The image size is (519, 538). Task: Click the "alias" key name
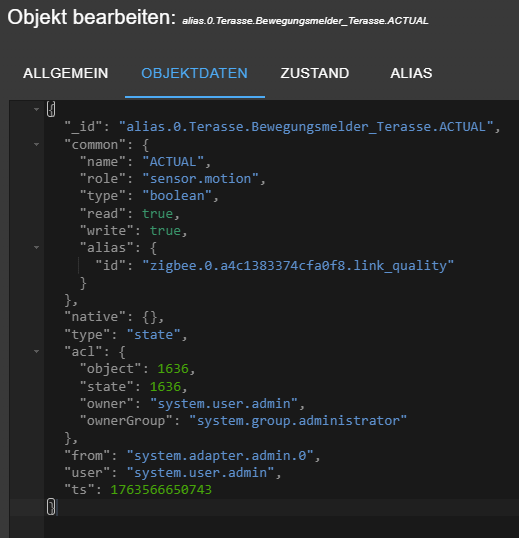[107, 247]
